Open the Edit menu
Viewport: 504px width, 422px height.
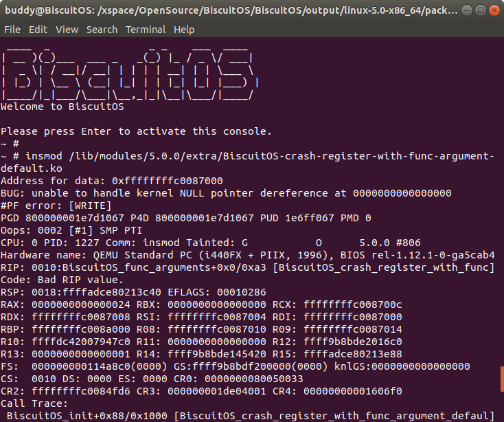point(38,30)
